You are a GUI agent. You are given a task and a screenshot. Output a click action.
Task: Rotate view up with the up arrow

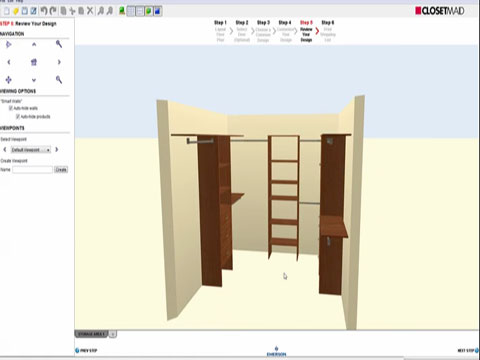click(x=34, y=44)
